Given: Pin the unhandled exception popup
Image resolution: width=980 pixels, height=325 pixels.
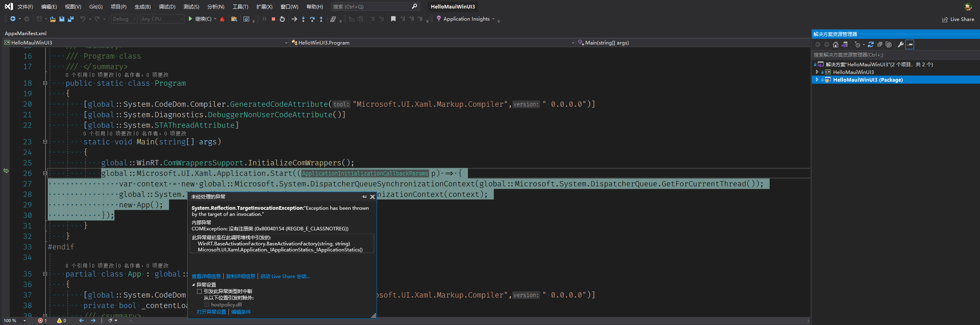Looking at the screenshot, I should tap(364, 197).
